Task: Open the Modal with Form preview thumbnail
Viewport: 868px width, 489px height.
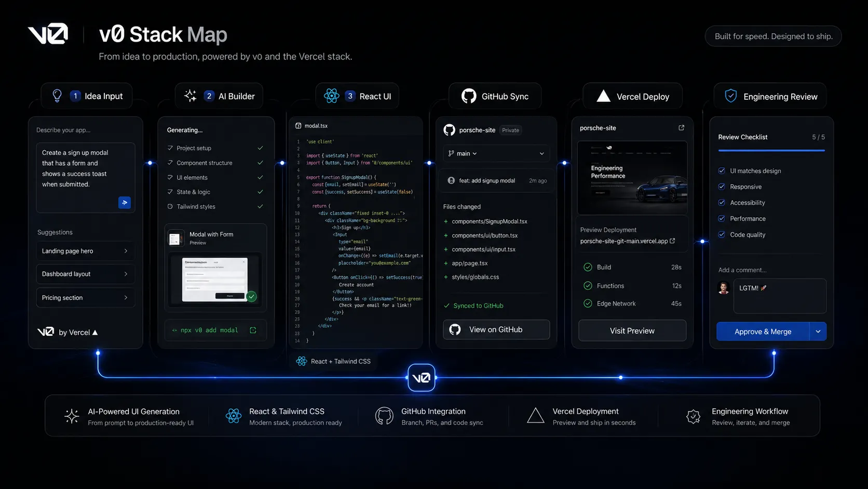Action: tap(215, 280)
